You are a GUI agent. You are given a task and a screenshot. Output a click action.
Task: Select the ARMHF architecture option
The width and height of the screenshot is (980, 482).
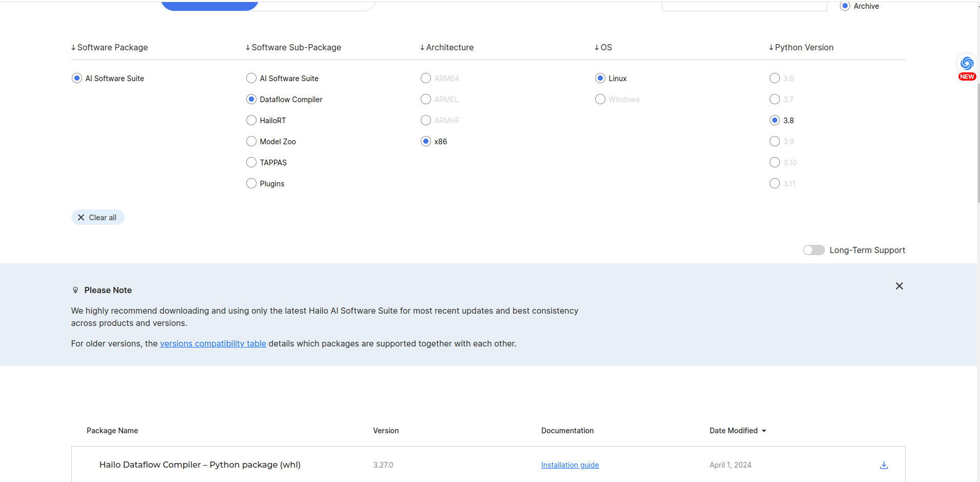point(426,120)
